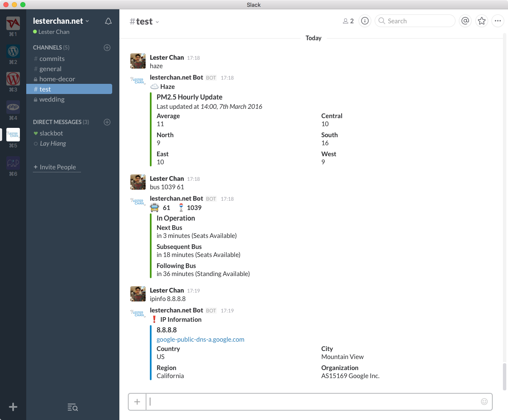Open the slackbot direct message
Screen dimensions: 508x420
pos(50,133)
